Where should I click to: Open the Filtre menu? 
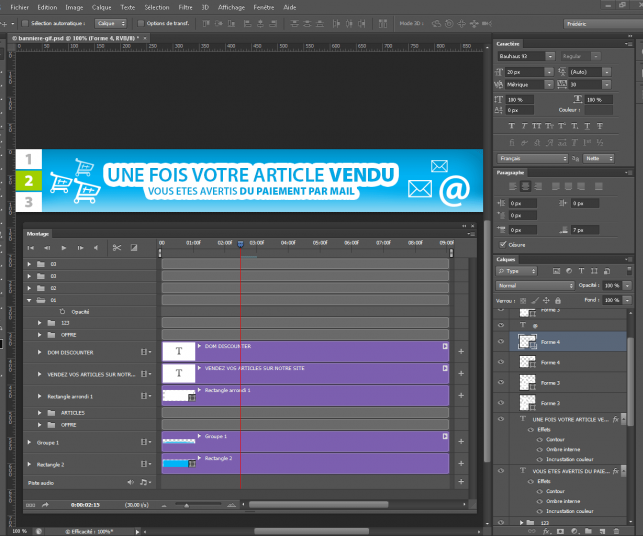click(x=185, y=7)
